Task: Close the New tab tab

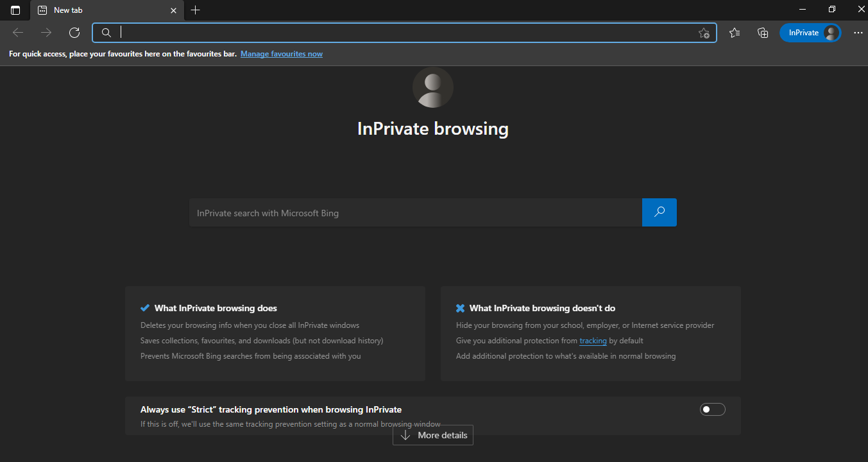Action: click(x=173, y=10)
